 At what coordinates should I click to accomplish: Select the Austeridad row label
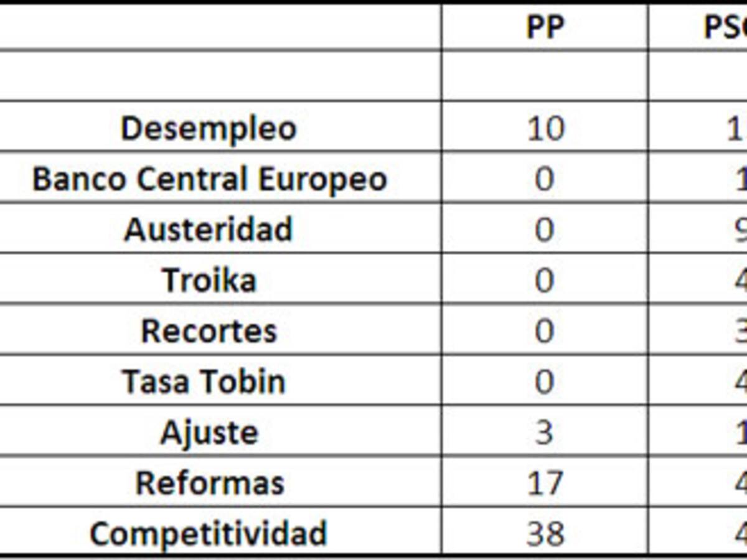(209, 230)
